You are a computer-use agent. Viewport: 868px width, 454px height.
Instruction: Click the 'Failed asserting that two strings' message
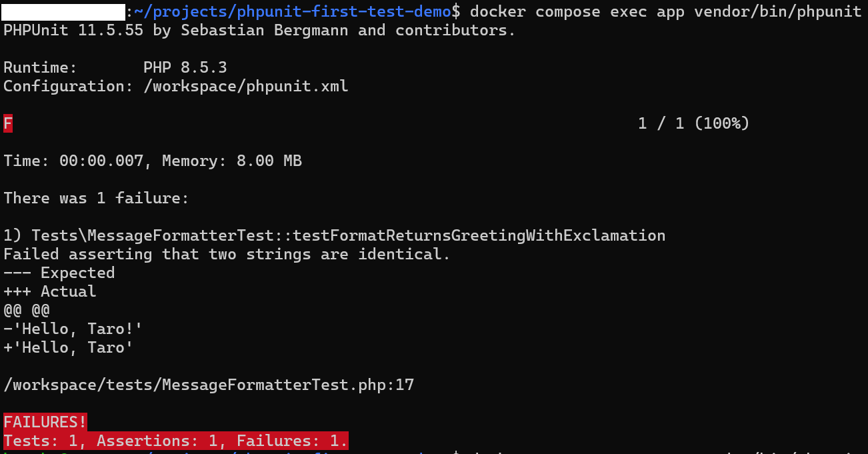227,254
